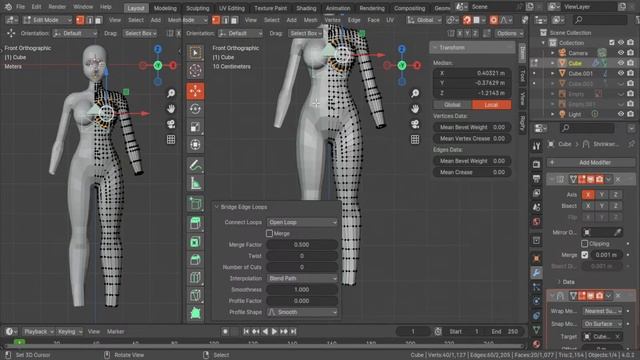This screenshot has height=360, width=640.
Task: Switch the transform panel to Local
Action: pyautogui.click(x=491, y=105)
